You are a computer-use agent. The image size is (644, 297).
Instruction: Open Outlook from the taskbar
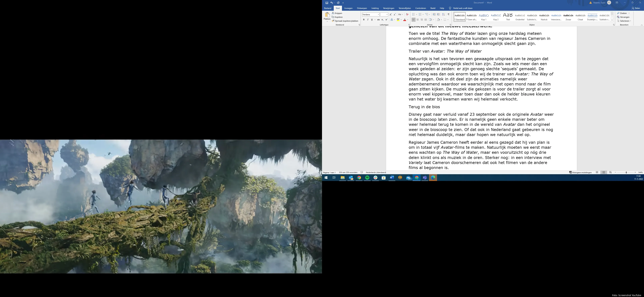coord(351,178)
